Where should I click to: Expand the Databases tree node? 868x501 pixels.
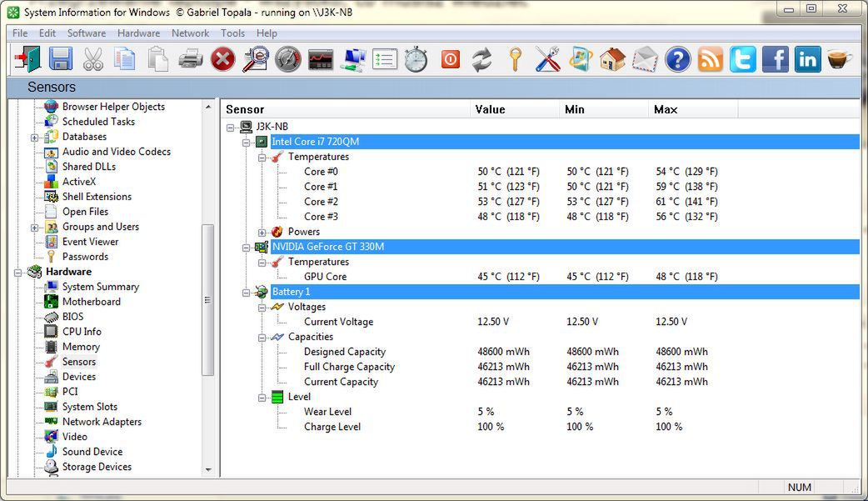[x=34, y=138]
